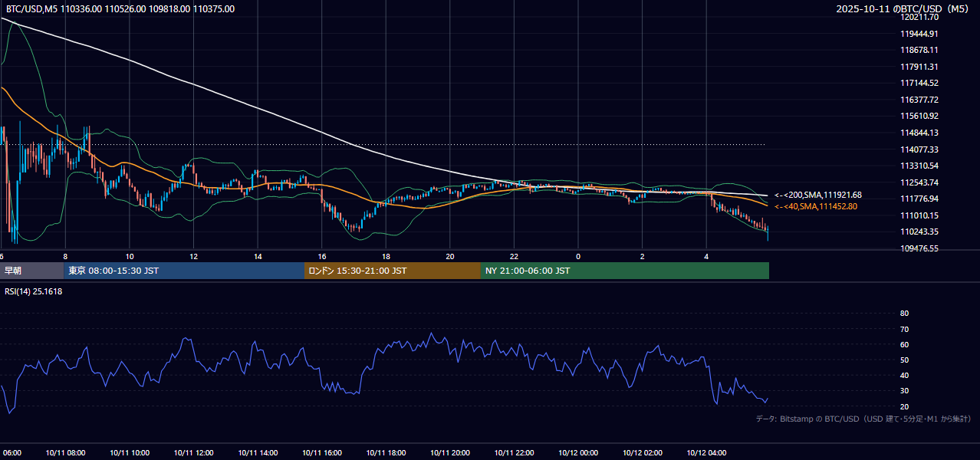Click the price axis label 115610.92
The height and width of the screenshot is (460, 980).
tap(919, 117)
